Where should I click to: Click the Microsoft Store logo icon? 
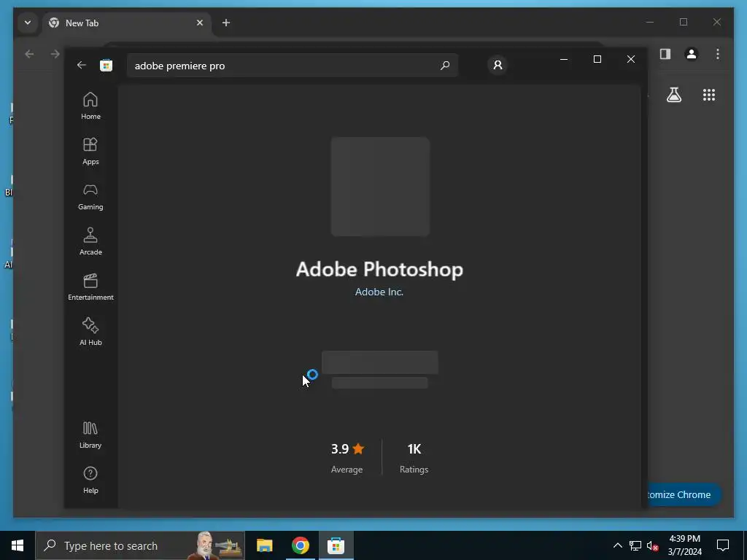(107, 65)
